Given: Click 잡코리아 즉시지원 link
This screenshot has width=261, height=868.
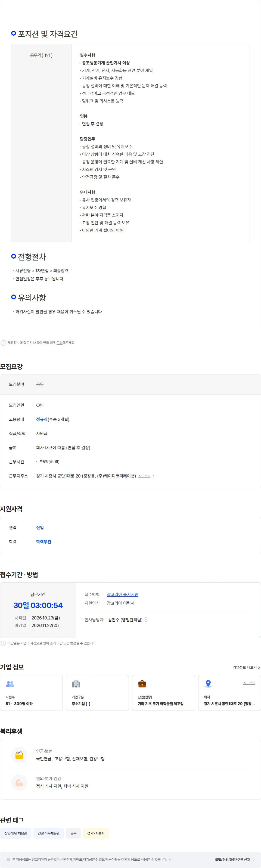Looking at the screenshot, I should (122, 594).
